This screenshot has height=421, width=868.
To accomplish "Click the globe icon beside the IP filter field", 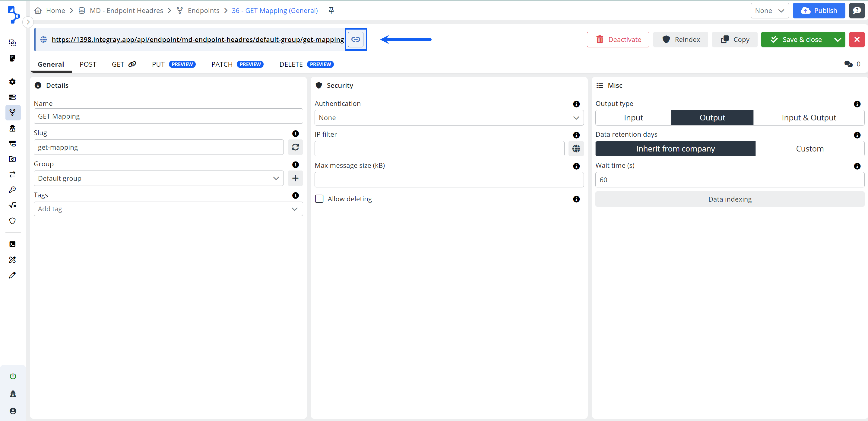I will (576, 149).
